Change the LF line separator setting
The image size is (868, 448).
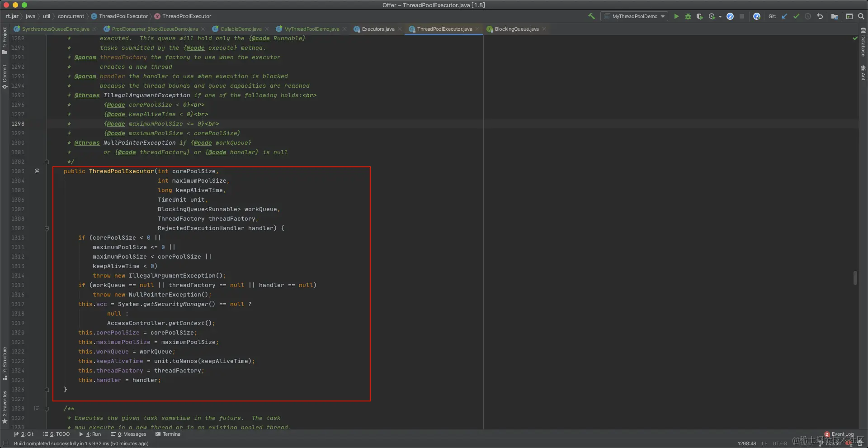click(764, 443)
